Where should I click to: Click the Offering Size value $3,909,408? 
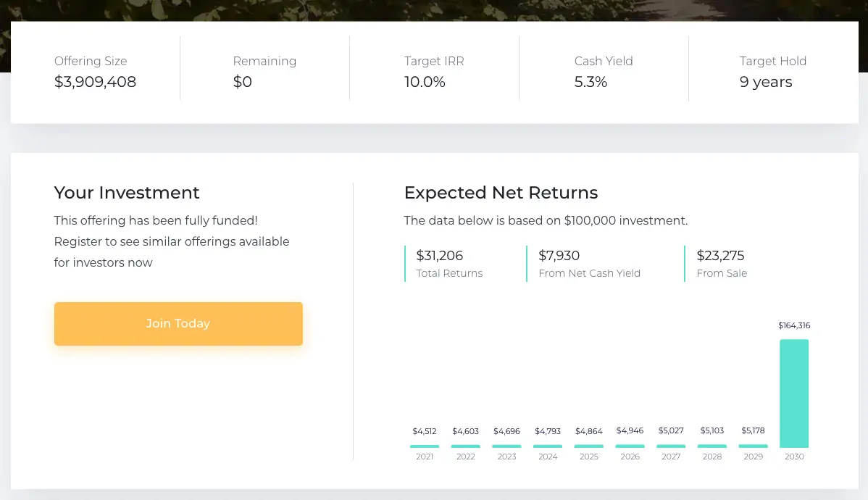(x=95, y=82)
